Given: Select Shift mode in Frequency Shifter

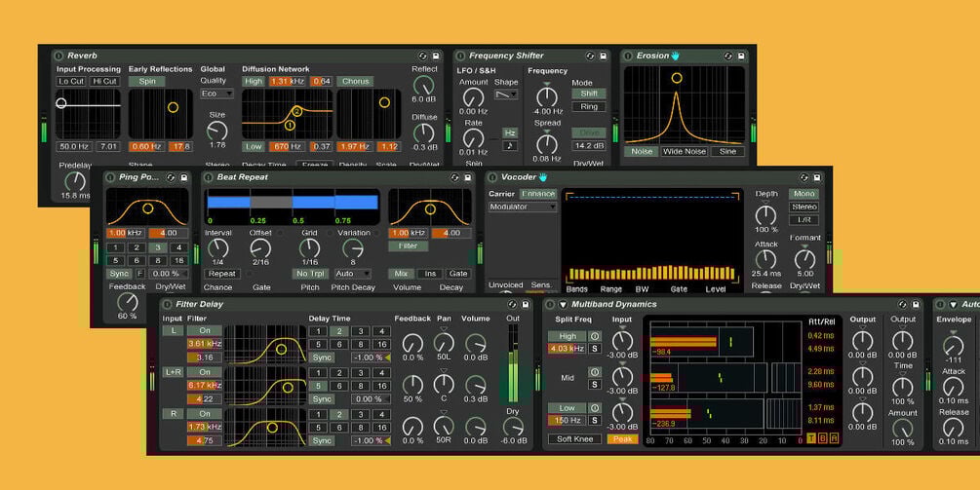Looking at the screenshot, I should point(589,94).
